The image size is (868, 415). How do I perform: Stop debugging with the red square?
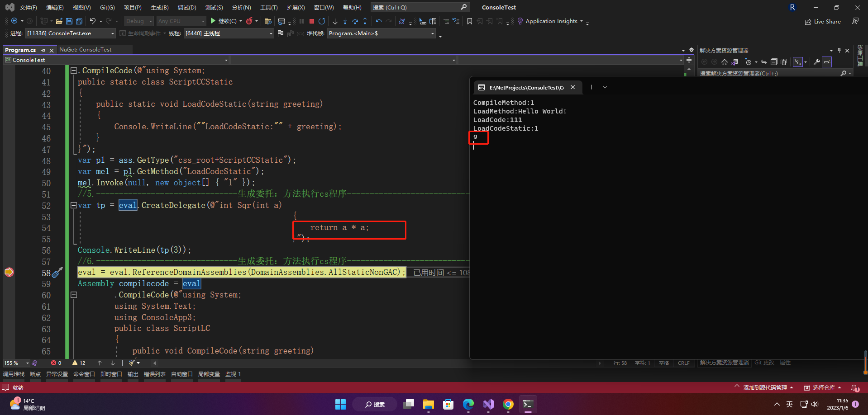(x=312, y=21)
